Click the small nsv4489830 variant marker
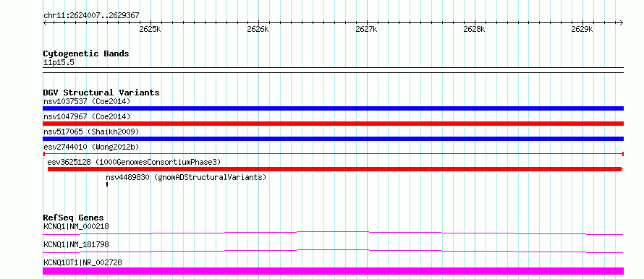 107,184
